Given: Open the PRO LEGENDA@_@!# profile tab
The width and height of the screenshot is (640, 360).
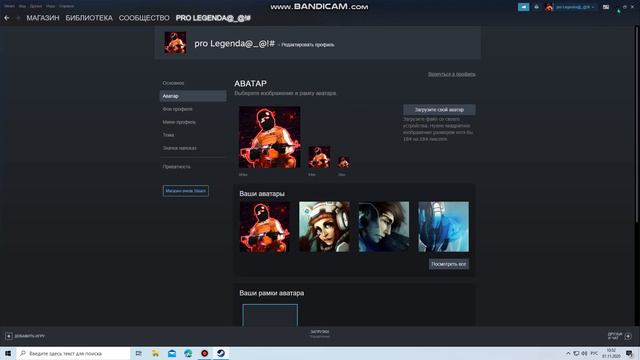Looking at the screenshot, I should coord(213,18).
